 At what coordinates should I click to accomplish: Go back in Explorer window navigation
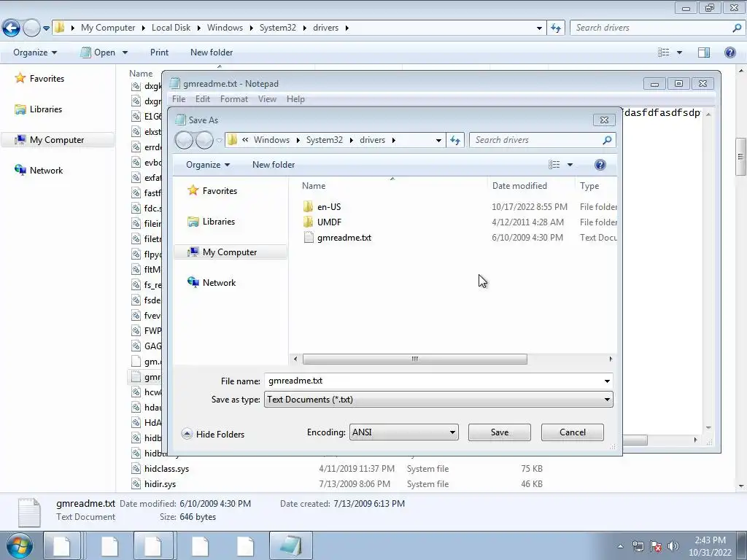(x=11, y=28)
